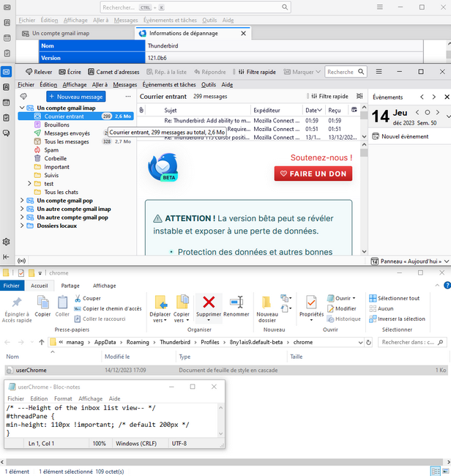451x476 pixels.
Task: Click the today circle in the mini day
Action: pos(428,112)
